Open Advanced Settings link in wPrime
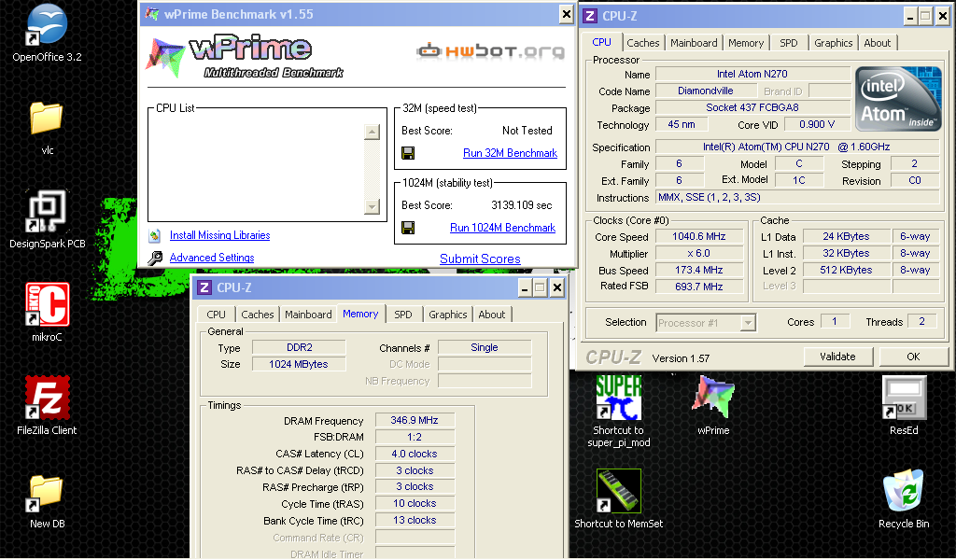The height and width of the screenshot is (560, 956). point(212,258)
